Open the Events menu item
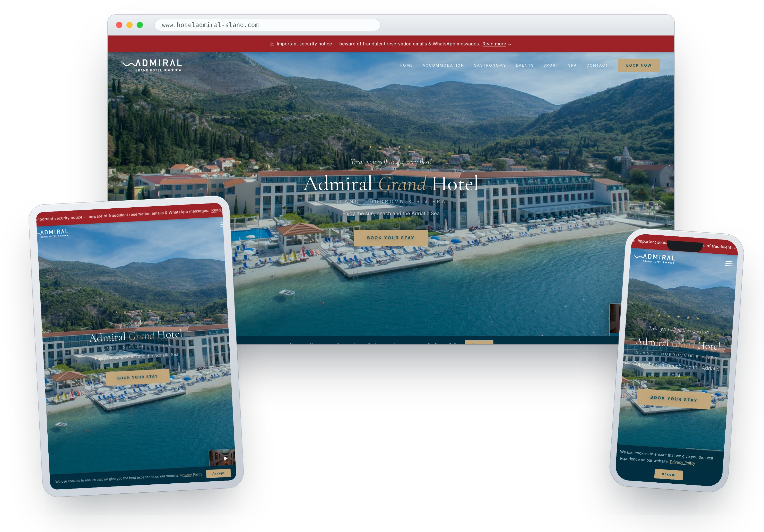Screen dimensions: 764x532 (x=524, y=66)
